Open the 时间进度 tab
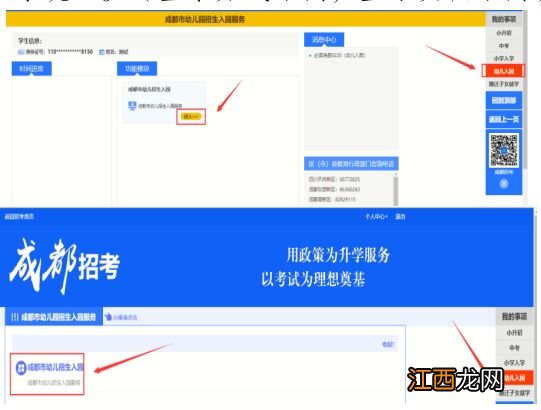 [x=32, y=69]
